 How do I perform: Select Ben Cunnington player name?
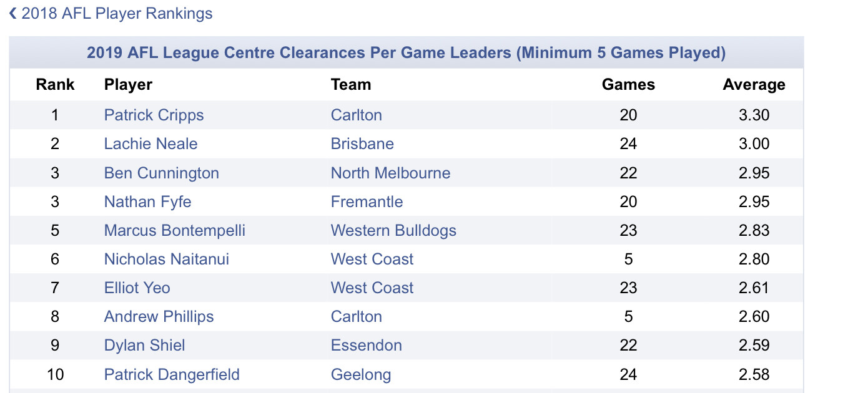click(x=161, y=173)
